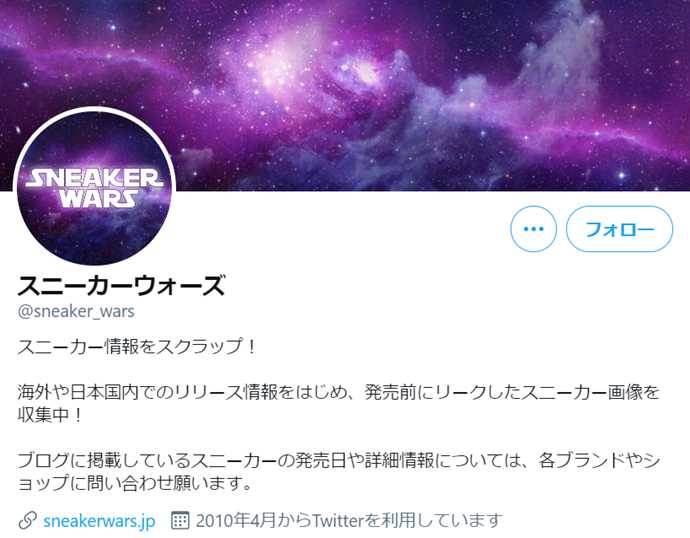
Task: Click the SNEAKER word in avatar logo
Action: pos(94,179)
